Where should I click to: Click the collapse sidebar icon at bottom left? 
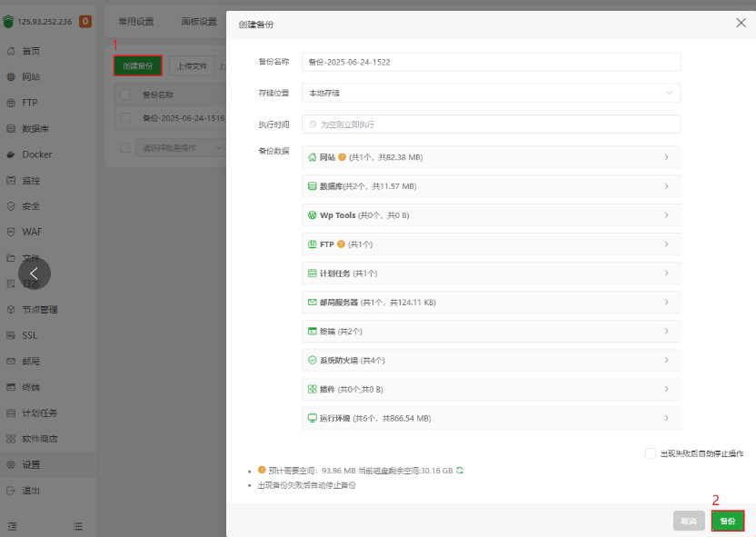point(12,526)
